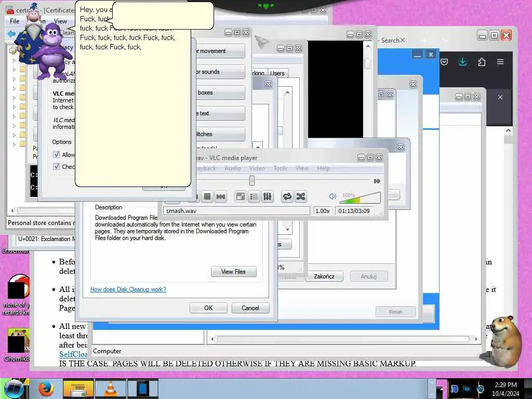Click VLC faster playback arrows icon
Viewport: 532px width, 399px height.
[x=377, y=181]
